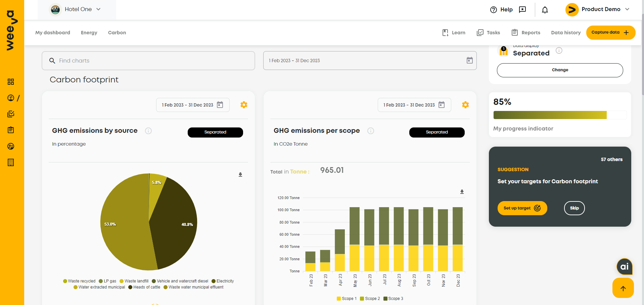Click the building icon in sidebar
Viewport: 644px width, 305px height.
(11, 162)
